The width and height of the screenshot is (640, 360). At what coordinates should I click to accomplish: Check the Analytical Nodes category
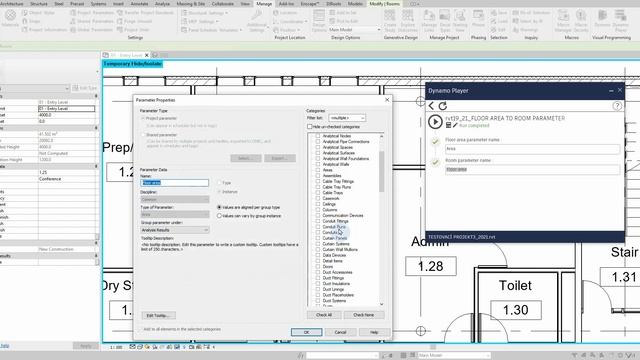[318, 136]
